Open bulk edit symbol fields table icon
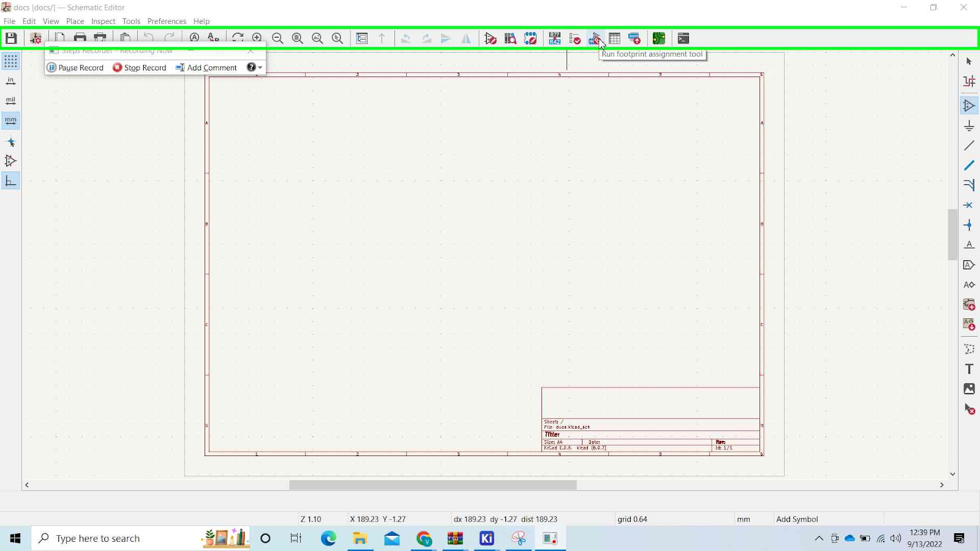 (x=615, y=39)
